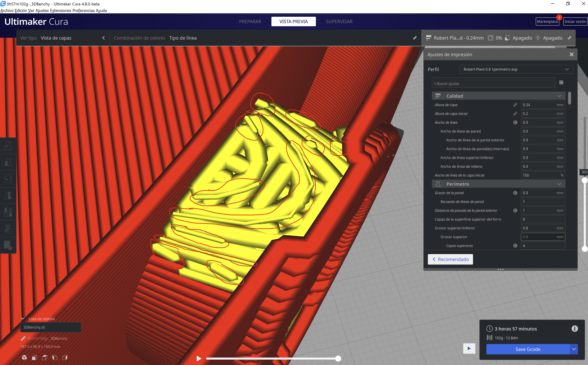The width and height of the screenshot is (588, 365).
Task: Select the Mirror tool in left toolbar
Action: coord(8,195)
